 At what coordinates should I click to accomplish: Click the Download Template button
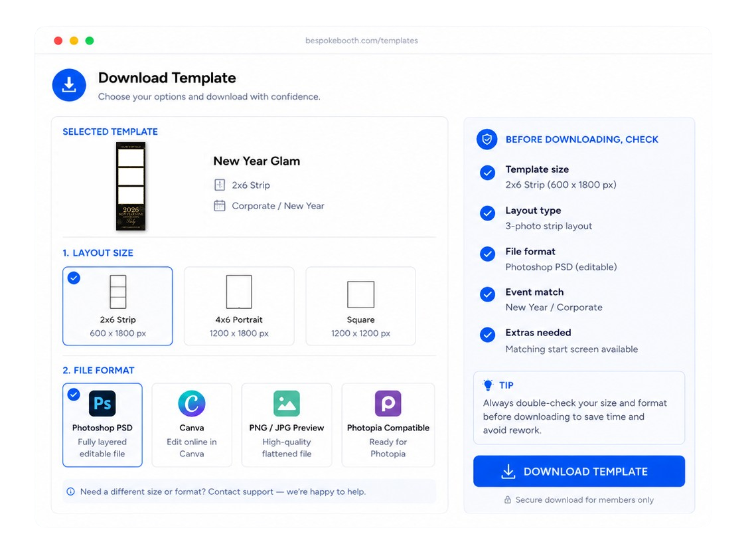tap(579, 472)
